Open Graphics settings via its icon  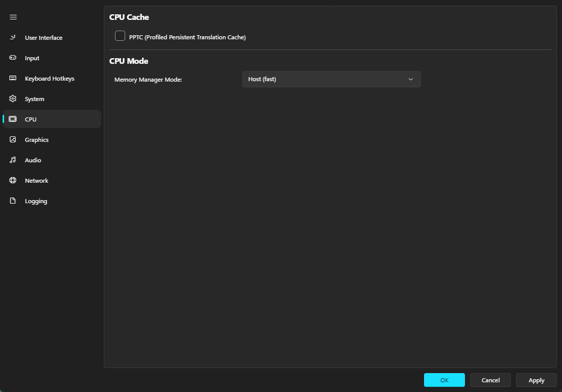pyautogui.click(x=13, y=139)
